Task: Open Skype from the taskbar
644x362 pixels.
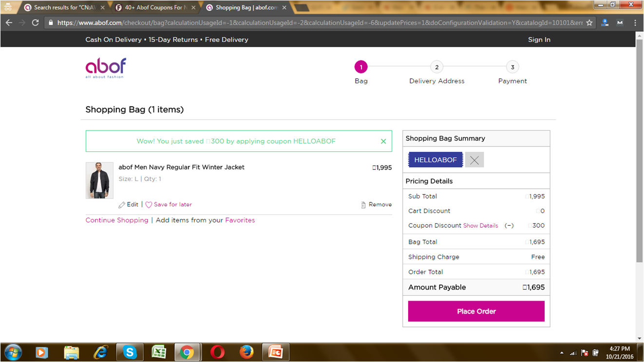Action: 130,352
